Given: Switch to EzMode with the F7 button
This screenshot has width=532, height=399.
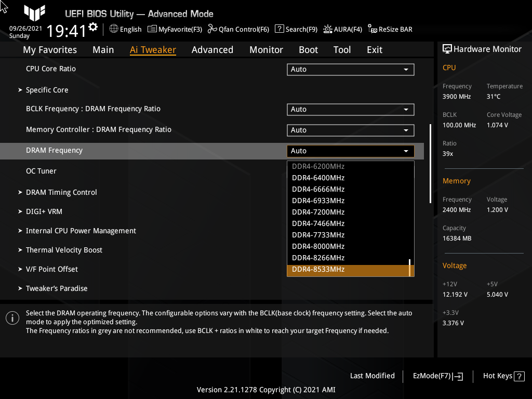Looking at the screenshot, I should (x=437, y=376).
